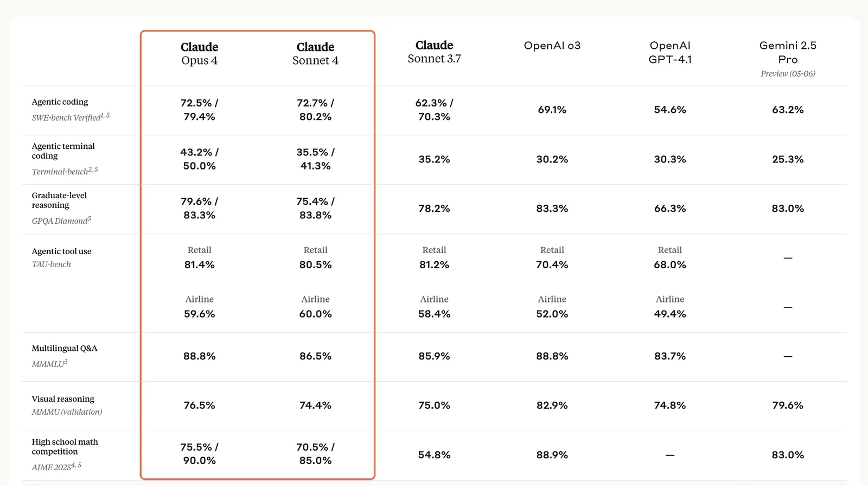Click the Claude Sonnet 4 column header
868x486 pixels.
[x=315, y=53]
